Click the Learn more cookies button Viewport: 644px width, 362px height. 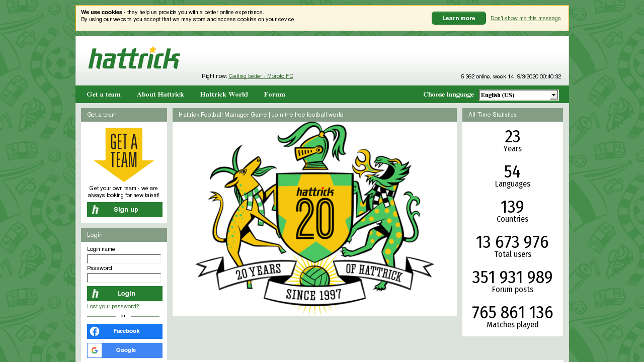(x=459, y=18)
